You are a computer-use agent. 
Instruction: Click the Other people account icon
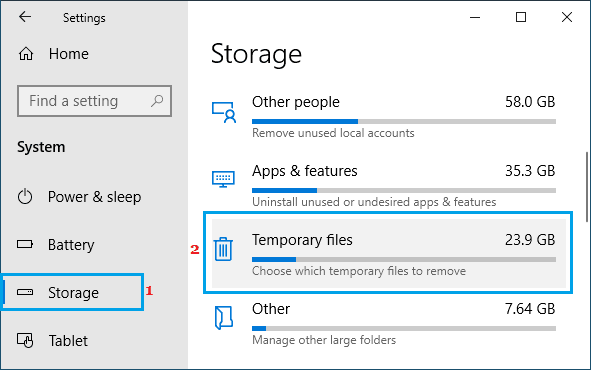[224, 112]
